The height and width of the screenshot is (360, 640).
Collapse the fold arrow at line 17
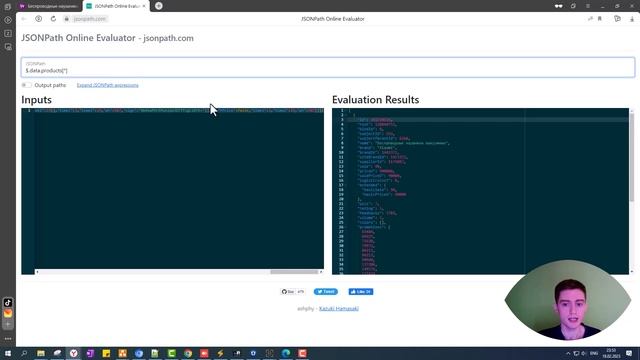[x=347, y=185]
